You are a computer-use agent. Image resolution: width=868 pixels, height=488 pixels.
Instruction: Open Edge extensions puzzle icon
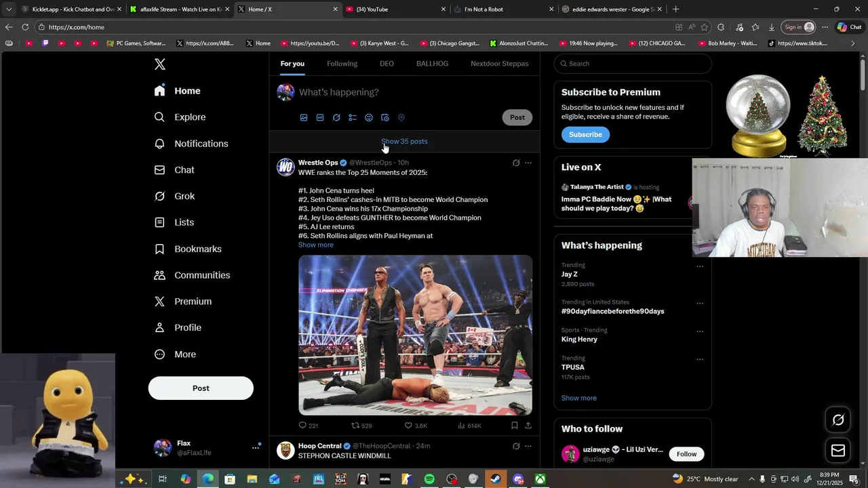(x=721, y=27)
